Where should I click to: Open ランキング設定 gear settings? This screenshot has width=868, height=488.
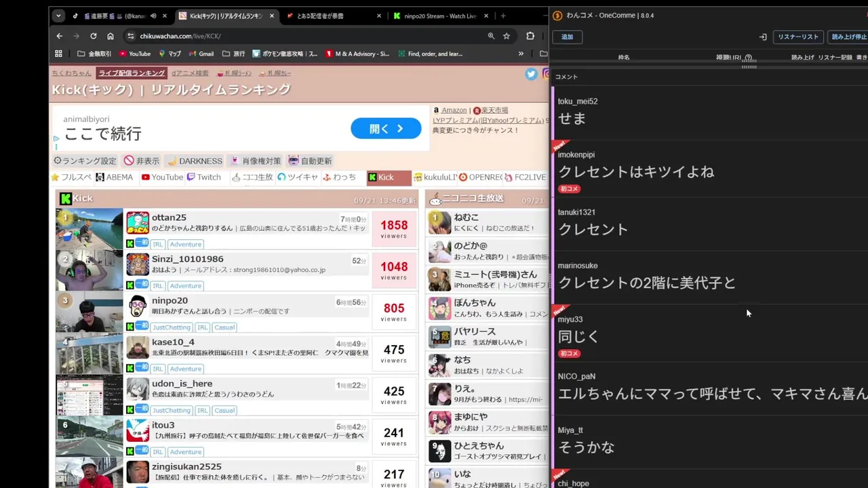coord(85,161)
